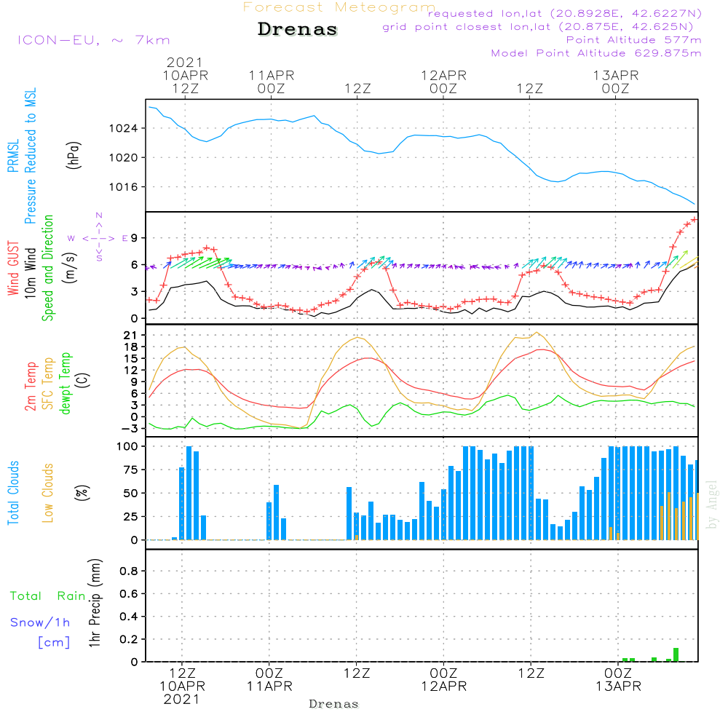Click the blue "Total Clouds" legend label
728x728 pixels.
click(13, 493)
